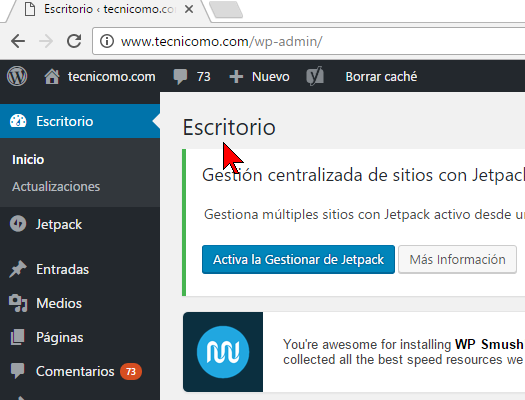Click Activa la Gestionar de Jetpack button
Image resolution: width=525 pixels, height=400 pixels.
298,259
